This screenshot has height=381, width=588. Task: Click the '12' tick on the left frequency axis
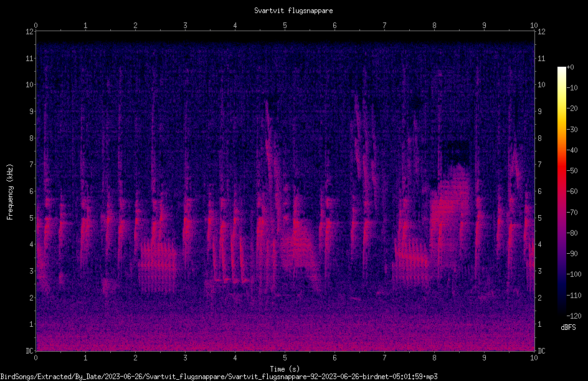30,32
